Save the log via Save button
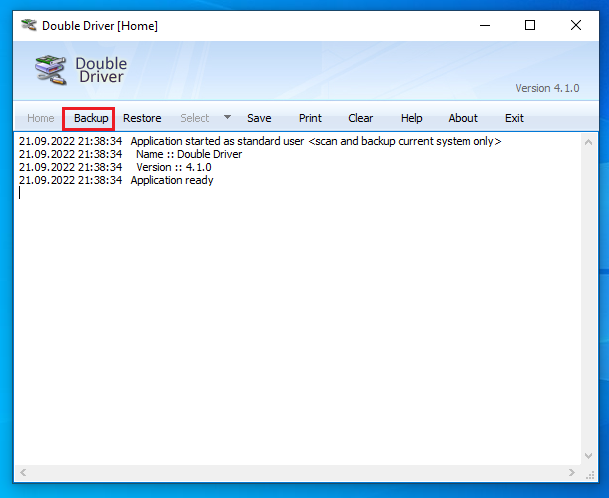The height and width of the screenshot is (498, 609). coord(259,118)
